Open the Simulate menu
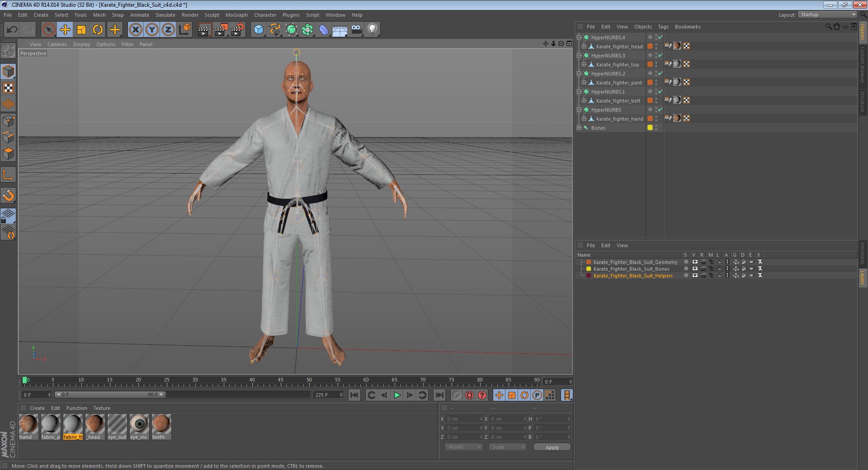The height and width of the screenshot is (470, 868). [165, 15]
